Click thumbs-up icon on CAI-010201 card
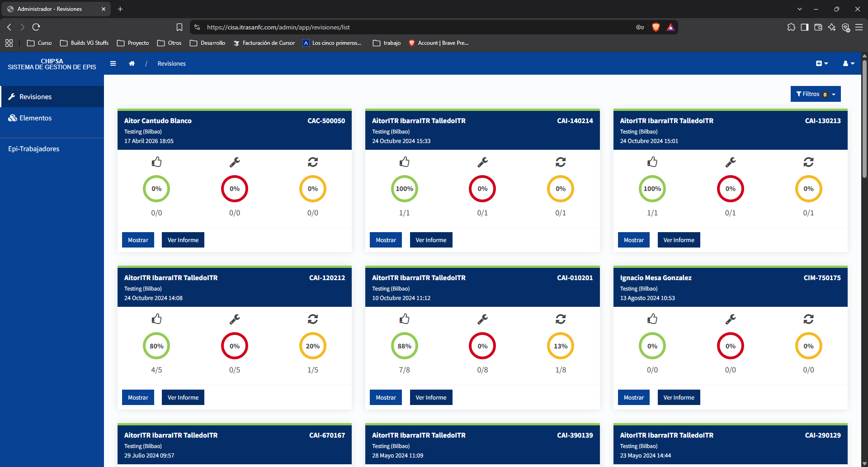The width and height of the screenshot is (868, 467). (405, 319)
